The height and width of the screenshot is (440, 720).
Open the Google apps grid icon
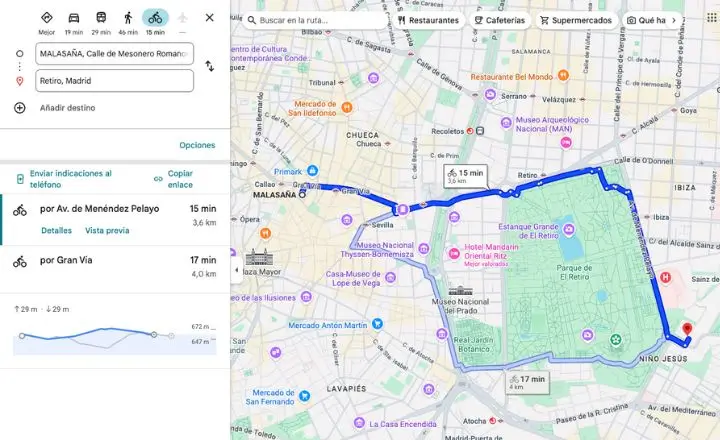click(711, 17)
